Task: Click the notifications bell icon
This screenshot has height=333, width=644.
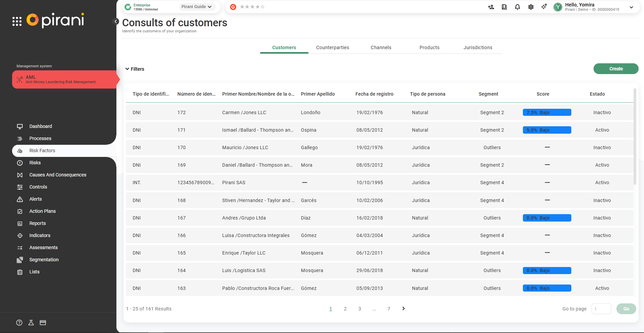Action: 517,7
